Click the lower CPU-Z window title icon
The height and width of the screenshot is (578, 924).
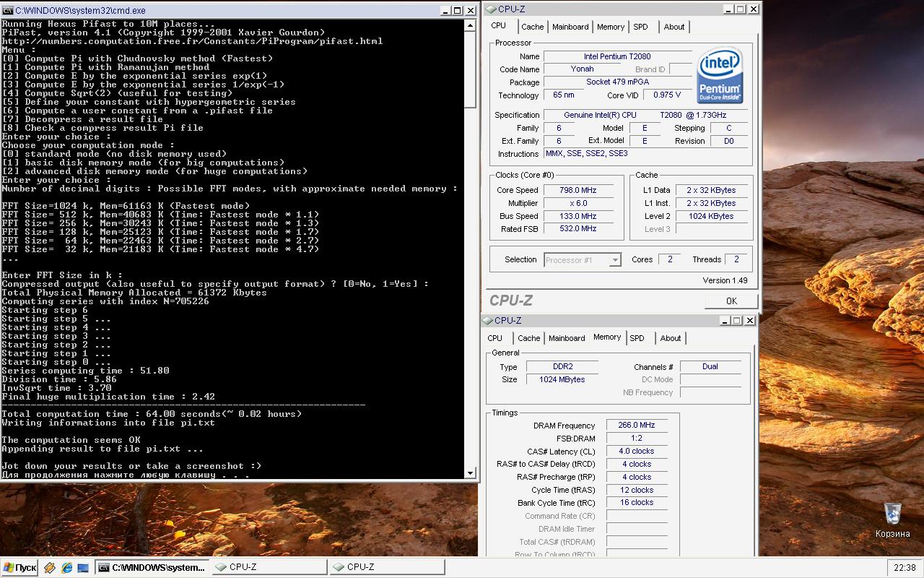point(488,321)
